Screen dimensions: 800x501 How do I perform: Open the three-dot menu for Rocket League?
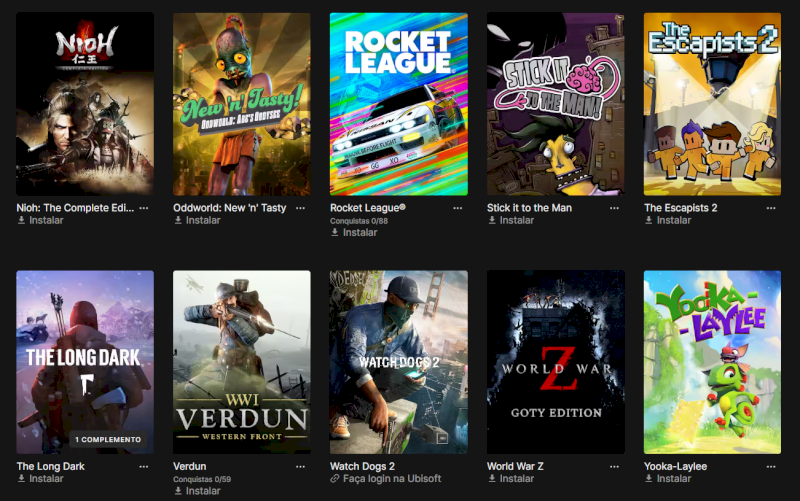point(458,208)
